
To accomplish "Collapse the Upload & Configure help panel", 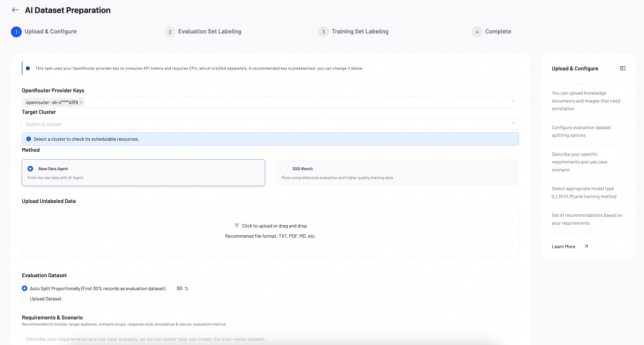I will click(x=623, y=68).
